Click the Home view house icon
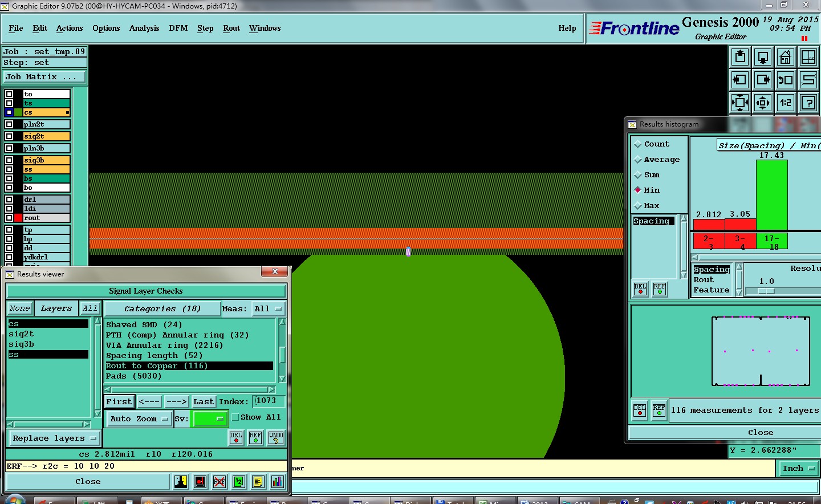Image resolution: width=821 pixels, height=504 pixels. pos(786,57)
